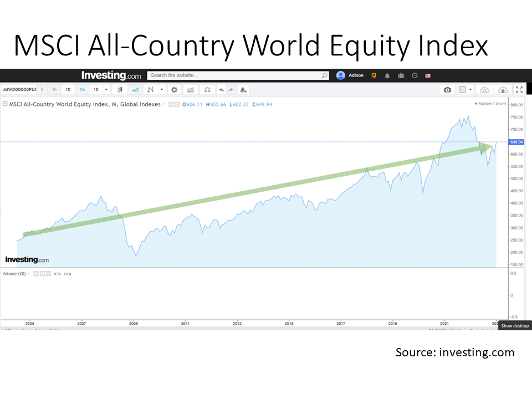This screenshot has height=399, width=532.
Task: Expand the bar style dropdown arrow
Action: coord(162,89)
